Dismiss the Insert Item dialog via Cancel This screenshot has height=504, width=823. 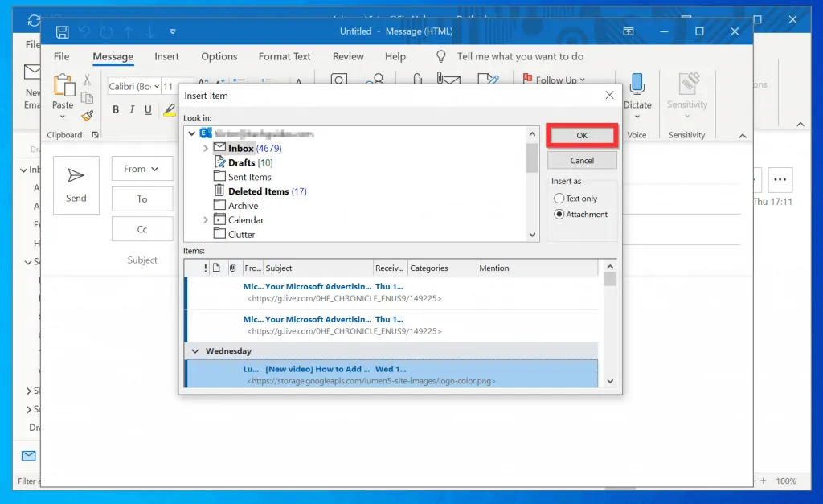pyautogui.click(x=581, y=160)
